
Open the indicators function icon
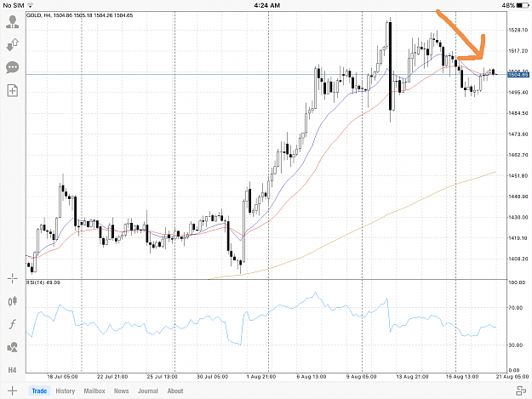point(13,324)
